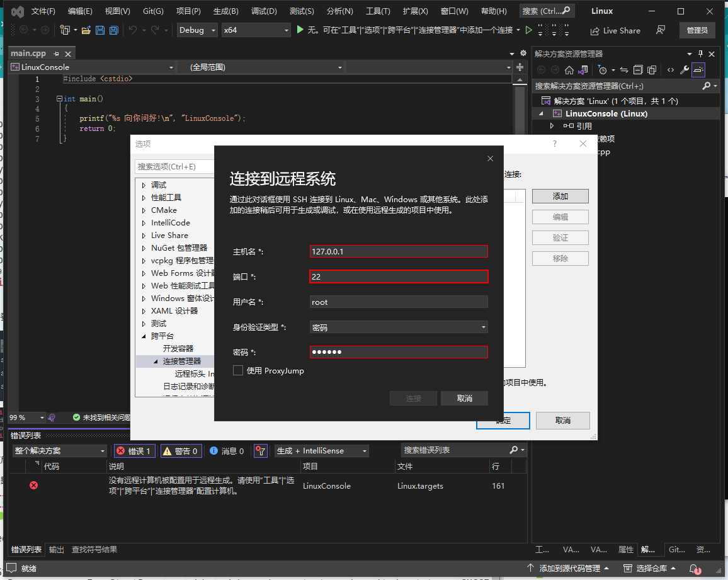Click the 添加 button in connection manager
Image resolution: width=728 pixels, height=580 pixels.
click(560, 196)
